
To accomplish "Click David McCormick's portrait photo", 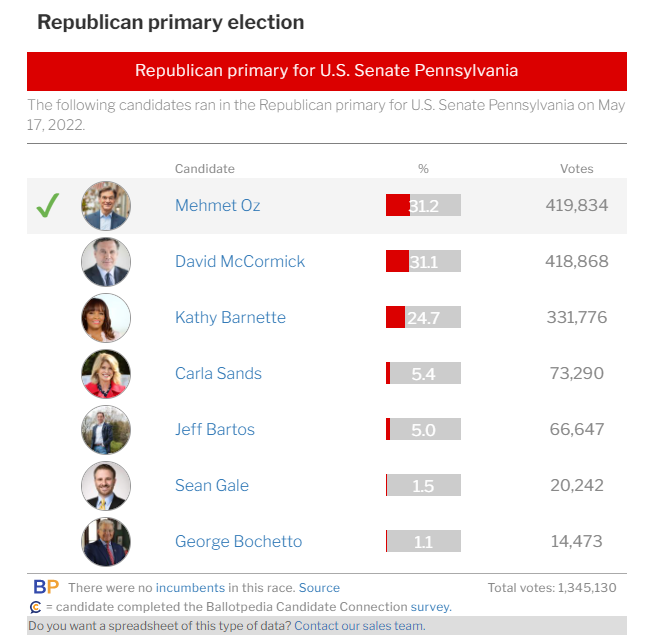I will [106, 262].
